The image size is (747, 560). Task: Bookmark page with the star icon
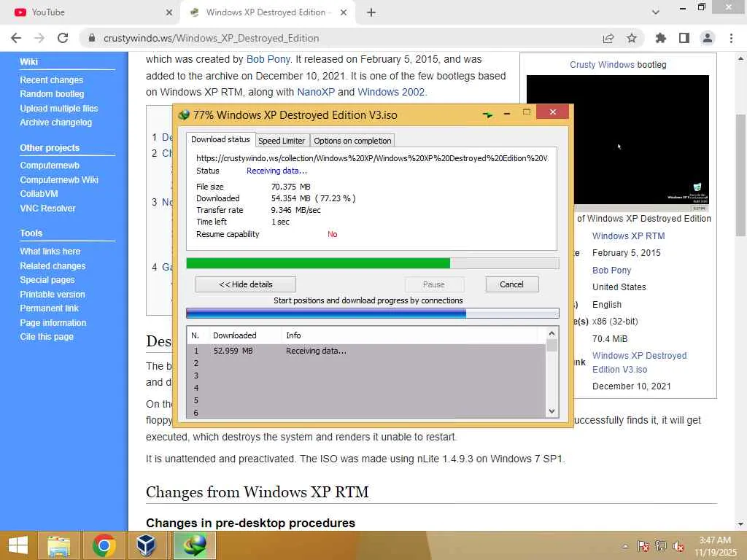tap(632, 38)
